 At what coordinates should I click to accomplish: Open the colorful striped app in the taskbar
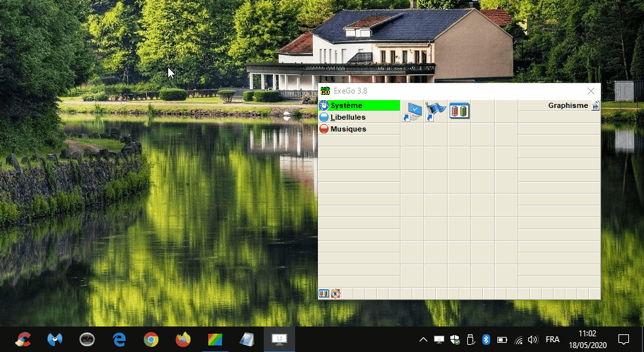(215, 340)
